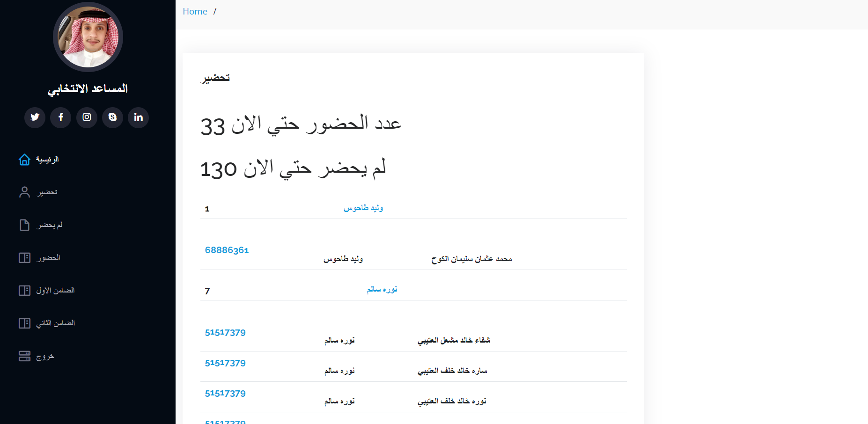Click the LinkedIn icon
The height and width of the screenshot is (424, 868).
tap(138, 117)
